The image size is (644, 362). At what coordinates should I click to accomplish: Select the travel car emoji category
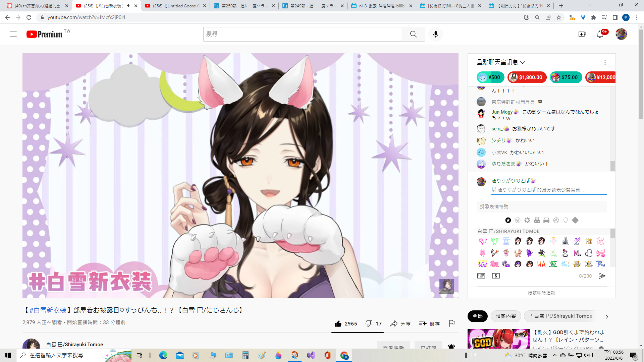point(546,220)
